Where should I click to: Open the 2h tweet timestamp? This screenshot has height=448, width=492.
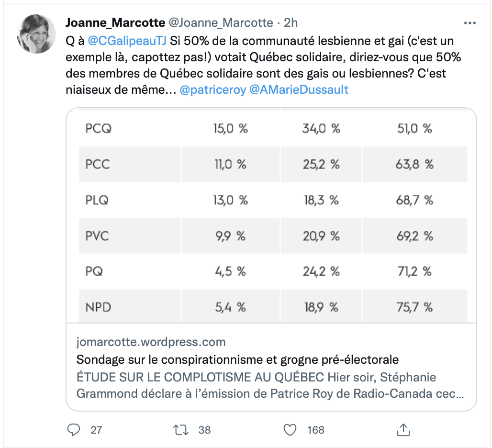291,22
